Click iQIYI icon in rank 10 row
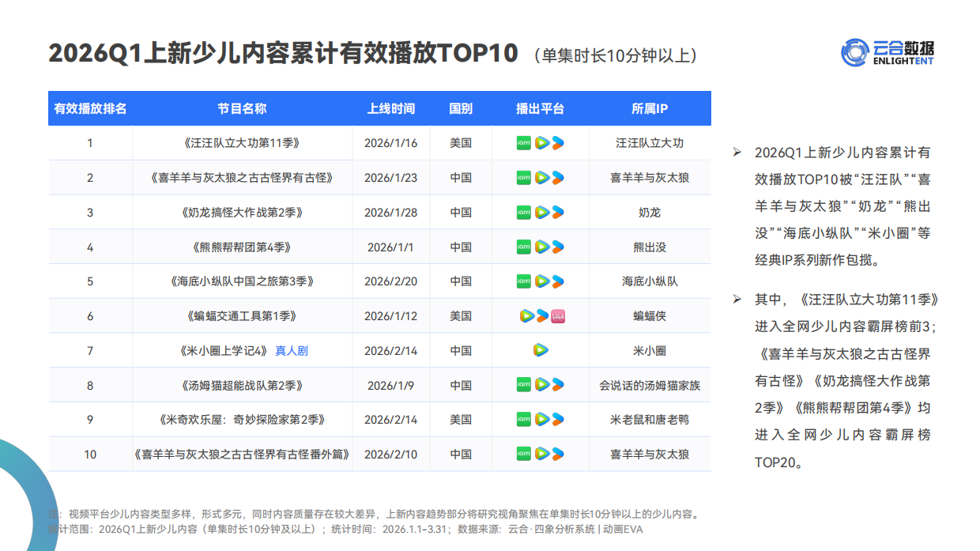Viewport: 980px width, 551px height. [523, 454]
